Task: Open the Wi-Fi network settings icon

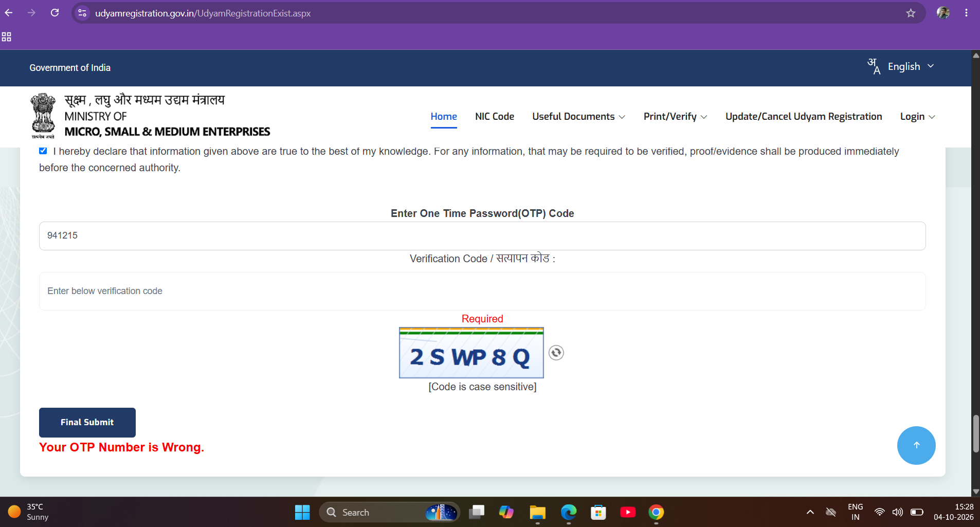Action: [x=880, y=512]
